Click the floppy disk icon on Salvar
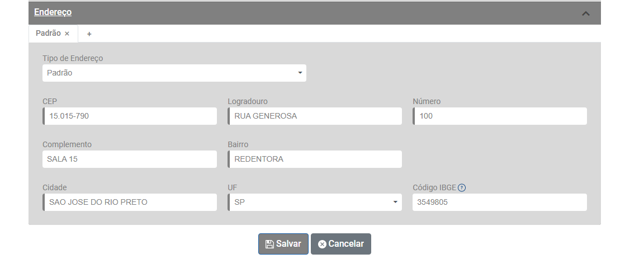Viewport: 644px width, 268px height. click(269, 244)
